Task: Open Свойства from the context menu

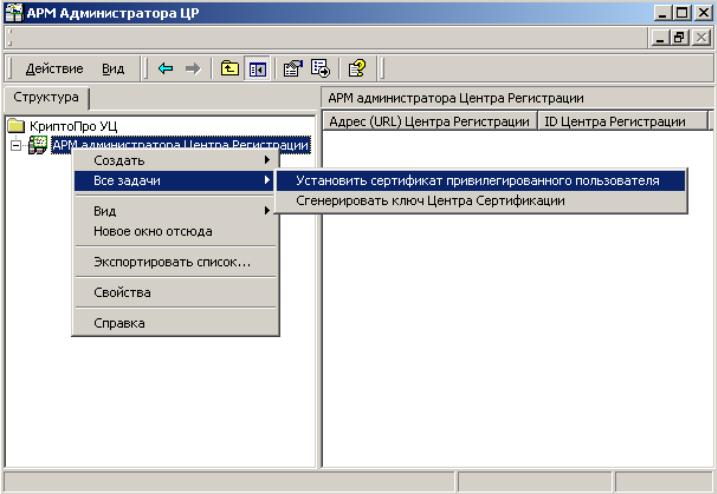Action: (x=176, y=292)
